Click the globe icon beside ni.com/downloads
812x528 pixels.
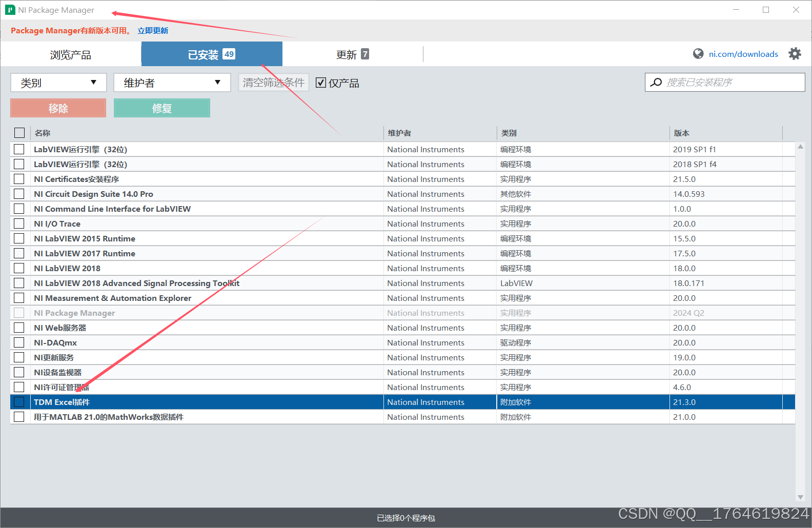click(x=698, y=54)
